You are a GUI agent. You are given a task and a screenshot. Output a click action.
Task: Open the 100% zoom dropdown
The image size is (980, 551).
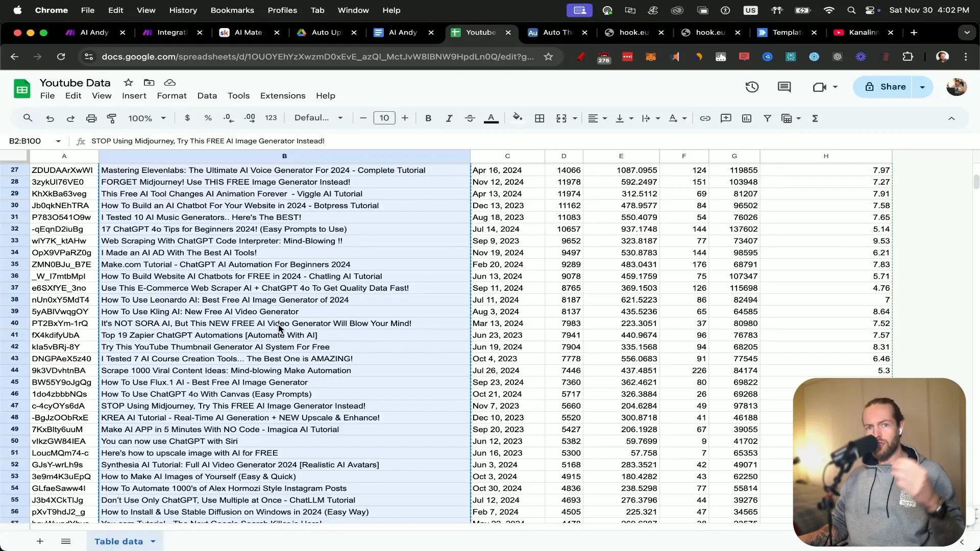pos(147,118)
